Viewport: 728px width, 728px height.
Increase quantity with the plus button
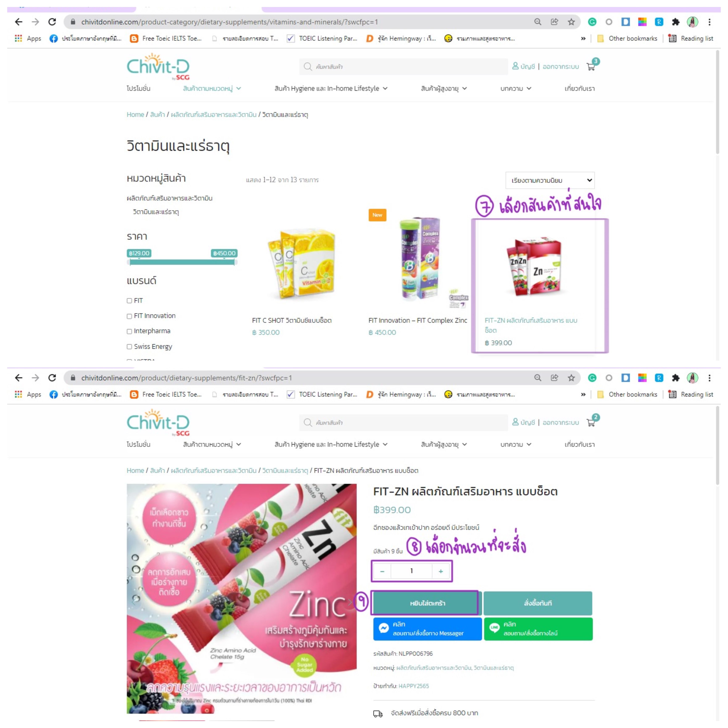click(440, 571)
